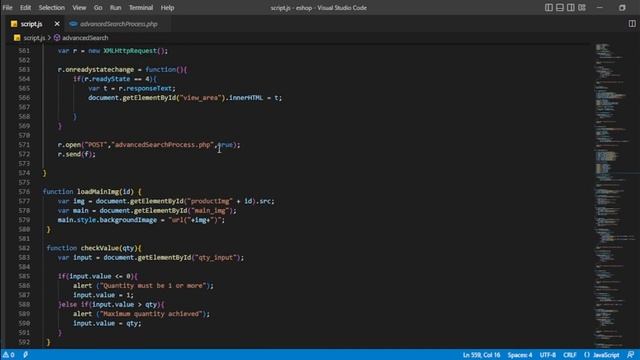The width and height of the screenshot is (640, 360).
Task: Click in 'function loadMainImg(id) {' line
Action: tap(92, 191)
